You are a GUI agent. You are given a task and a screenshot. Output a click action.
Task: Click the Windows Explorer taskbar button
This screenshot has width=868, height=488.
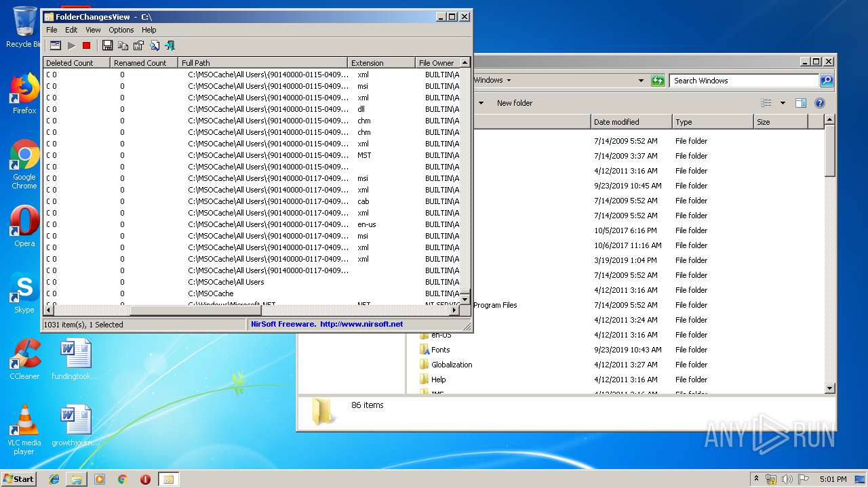pos(77,479)
